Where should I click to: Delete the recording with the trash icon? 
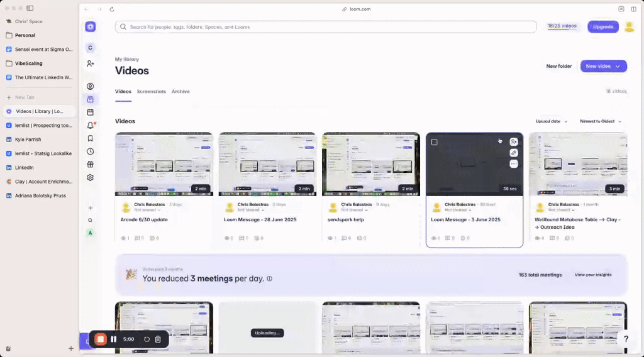point(158,339)
